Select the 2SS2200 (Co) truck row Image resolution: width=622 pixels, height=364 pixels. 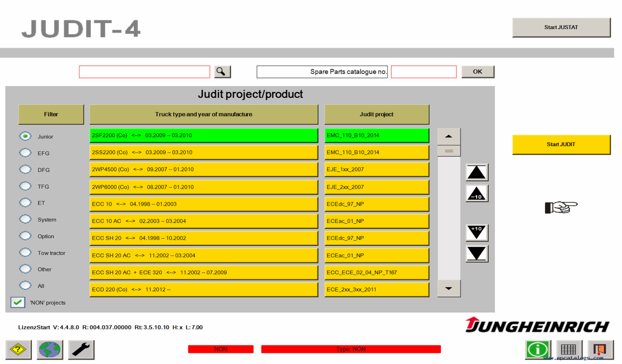[204, 153]
